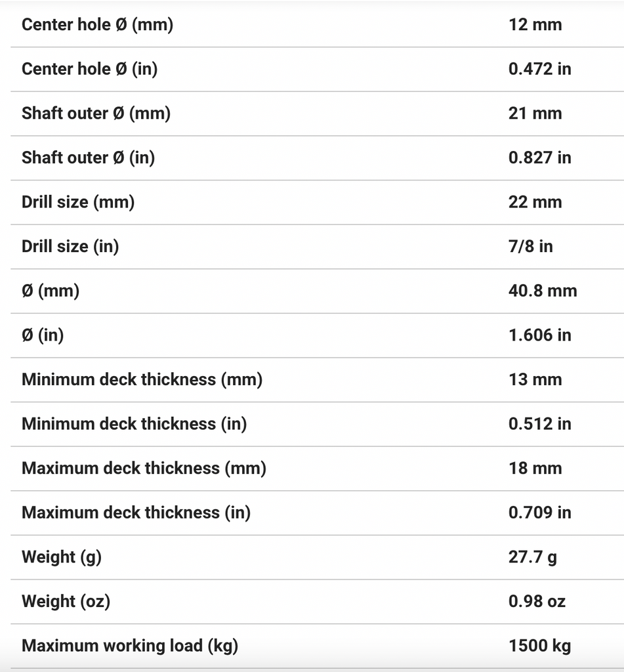Click the "Weight (g)" label

tap(62, 557)
